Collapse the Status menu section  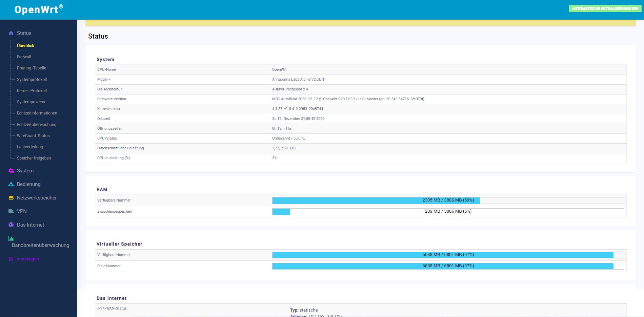click(24, 33)
